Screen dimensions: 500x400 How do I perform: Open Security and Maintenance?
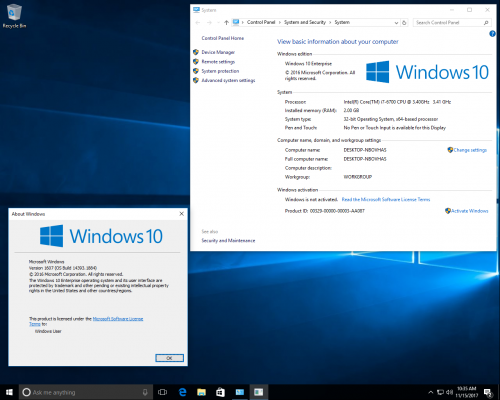pyautogui.click(x=228, y=240)
